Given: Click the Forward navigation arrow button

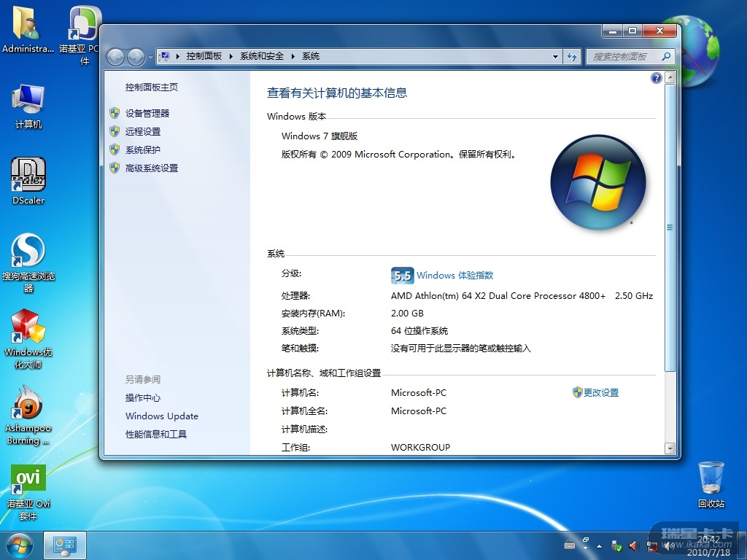Looking at the screenshot, I should tap(136, 57).
